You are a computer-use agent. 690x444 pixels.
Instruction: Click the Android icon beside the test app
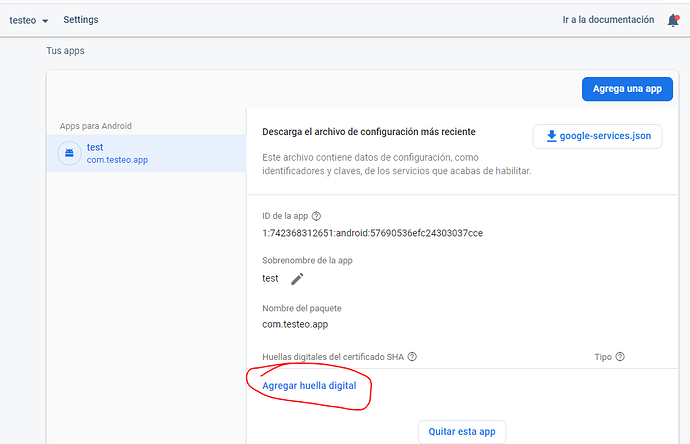pyautogui.click(x=69, y=153)
